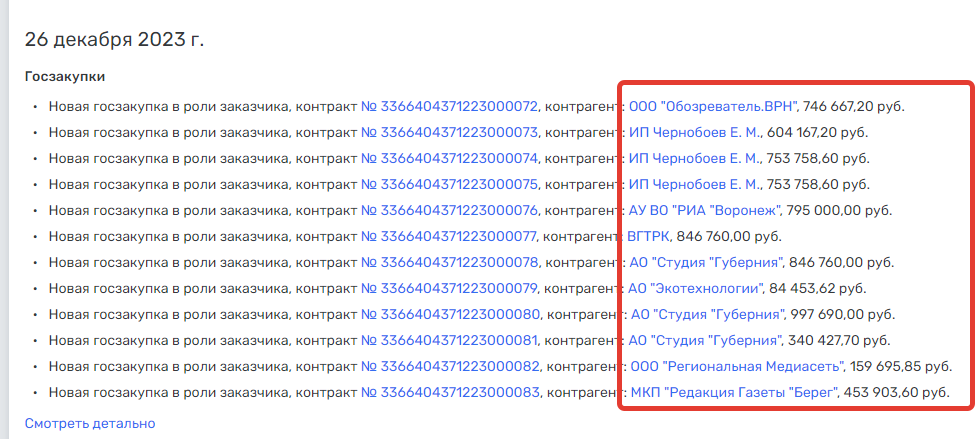This screenshot has height=439, width=977.
Task: Open contract № 3366404371223000074 link
Action: pos(449,159)
